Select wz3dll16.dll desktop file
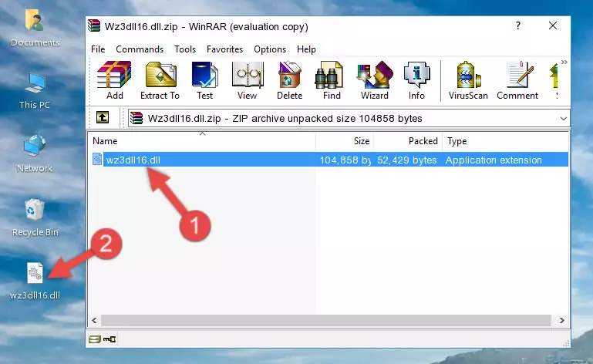The height and width of the screenshot is (364, 593). tap(35, 281)
